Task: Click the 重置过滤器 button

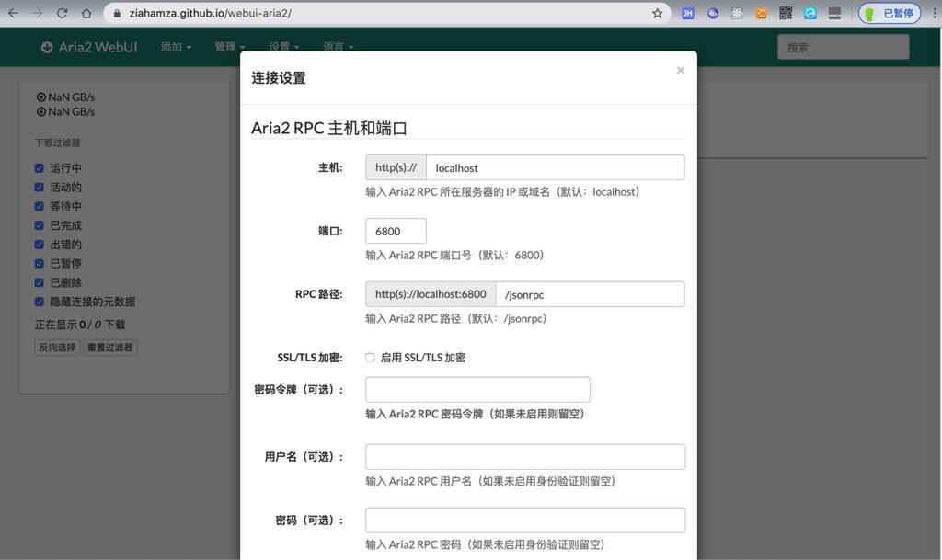Action: pyautogui.click(x=110, y=348)
